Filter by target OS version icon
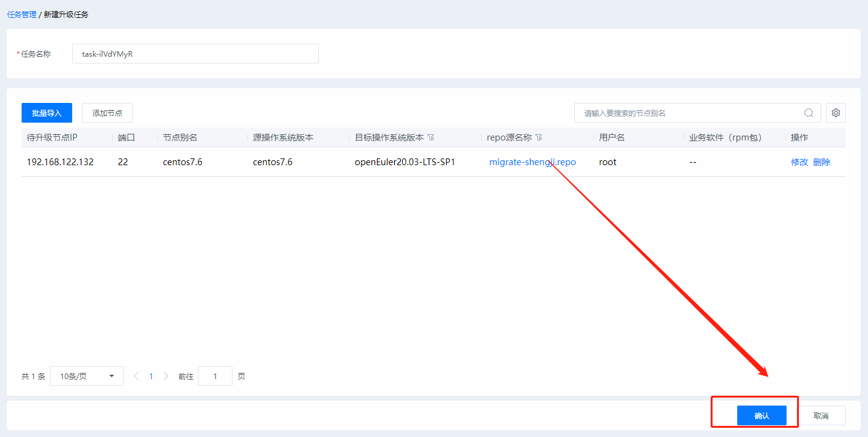Screen dimensions: 868x437 point(431,137)
